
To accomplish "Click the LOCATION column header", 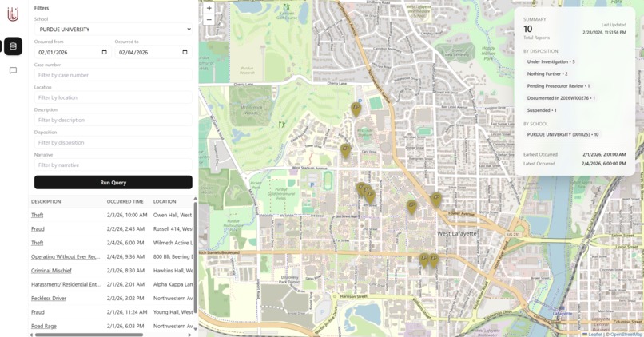I will tap(165, 201).
